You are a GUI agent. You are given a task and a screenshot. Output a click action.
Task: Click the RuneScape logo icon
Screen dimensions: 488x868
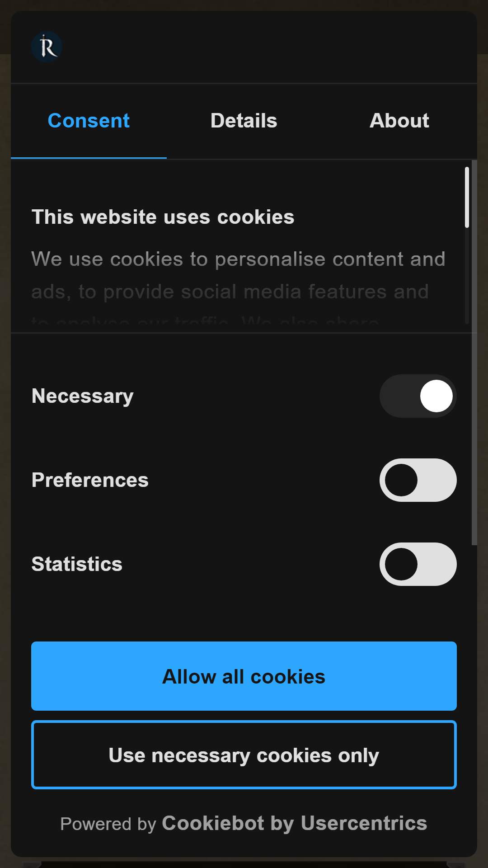tap(47, 47)
